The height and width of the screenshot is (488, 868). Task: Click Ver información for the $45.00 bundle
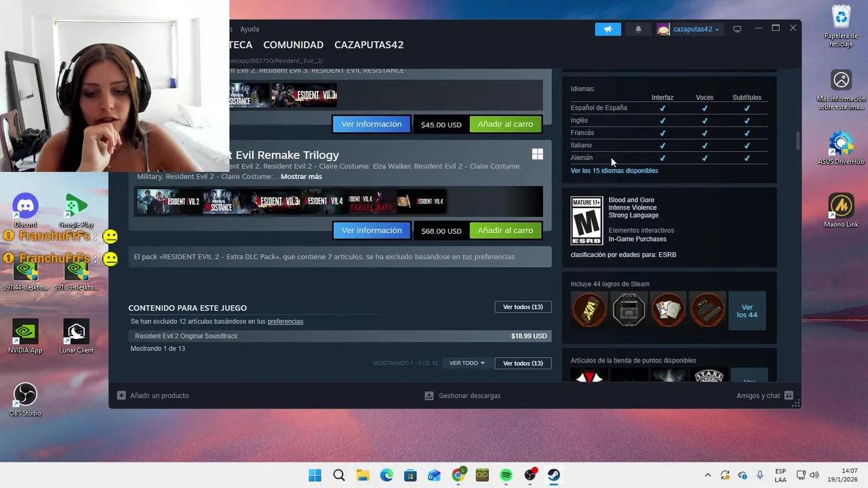click(x=372, y=124)
